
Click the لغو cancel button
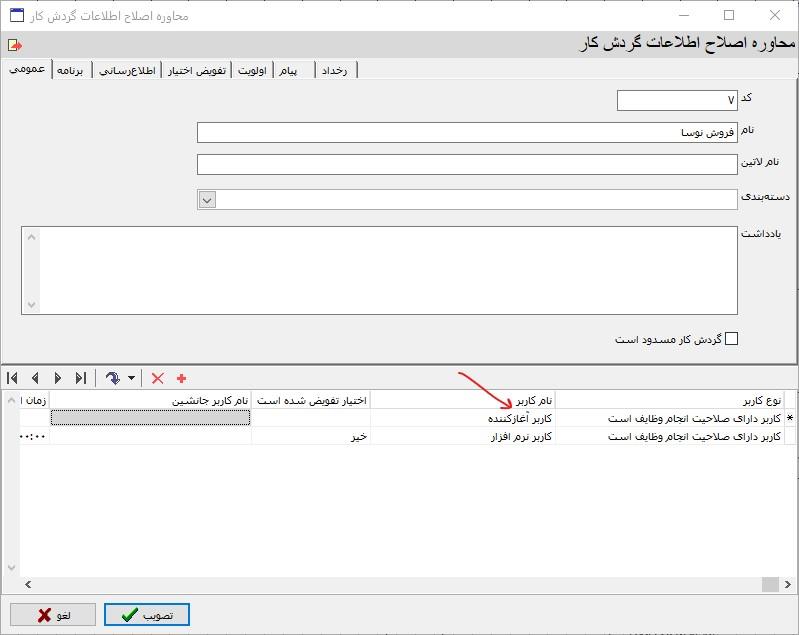(x=54, y=615)
